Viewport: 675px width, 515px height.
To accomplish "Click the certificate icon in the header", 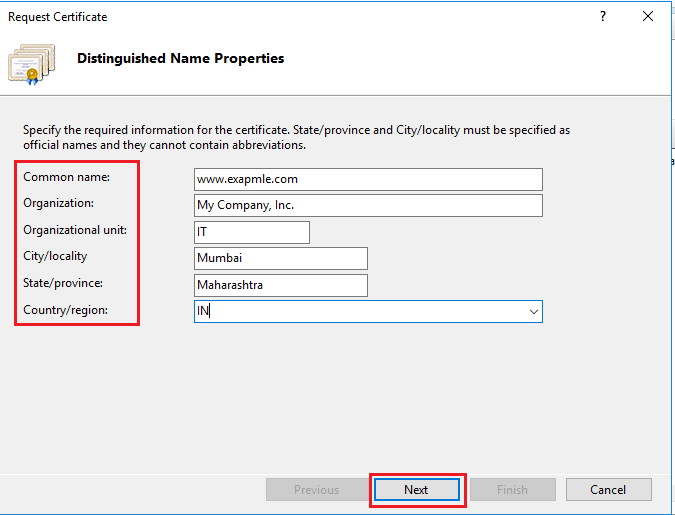I will [x=31, y=64].
